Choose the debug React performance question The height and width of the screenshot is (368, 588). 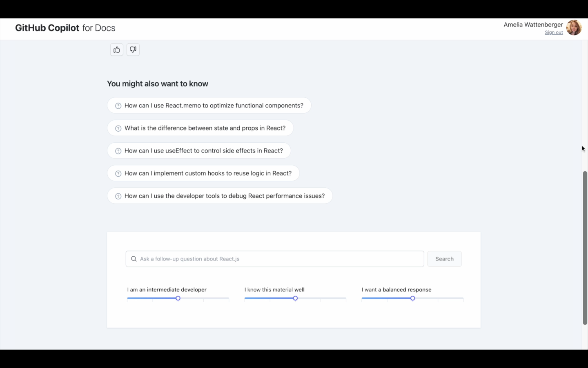pos(224,196)
